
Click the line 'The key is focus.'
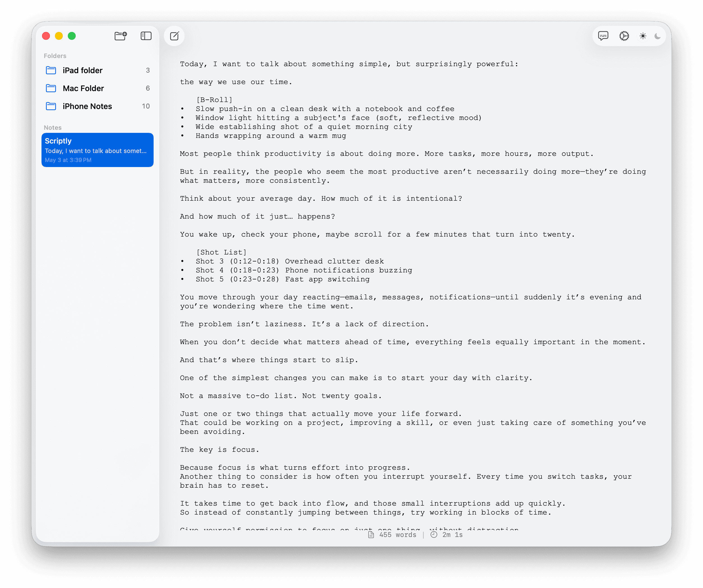219,450
